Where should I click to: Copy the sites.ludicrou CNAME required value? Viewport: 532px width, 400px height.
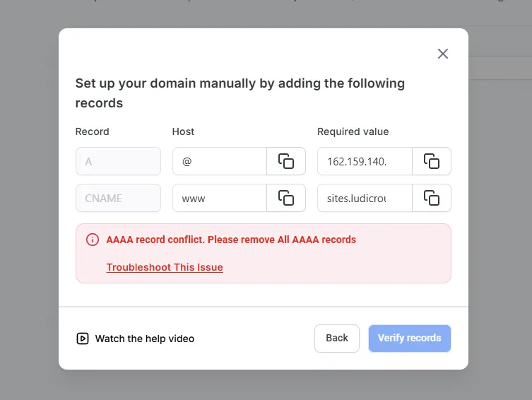(x=431, y=198)
